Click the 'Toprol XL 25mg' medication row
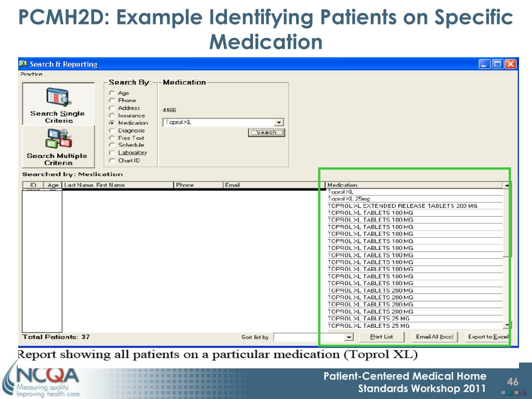Screen dimensions: 532x399 415,199
